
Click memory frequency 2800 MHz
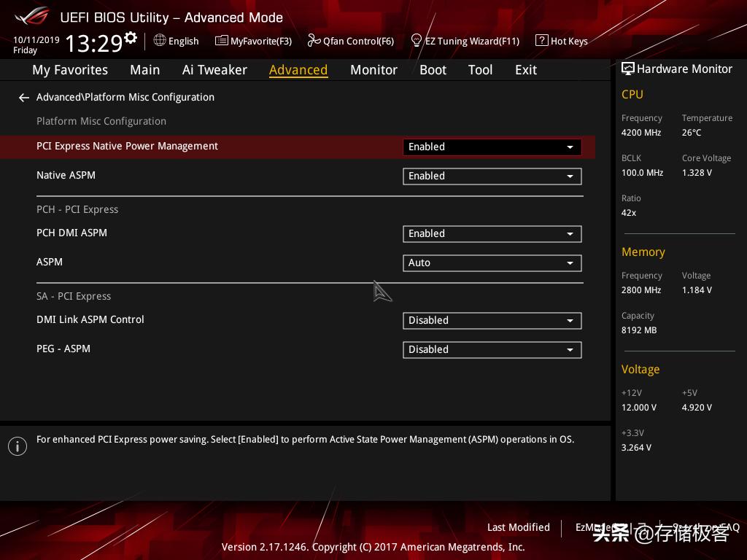pos(641,290)
